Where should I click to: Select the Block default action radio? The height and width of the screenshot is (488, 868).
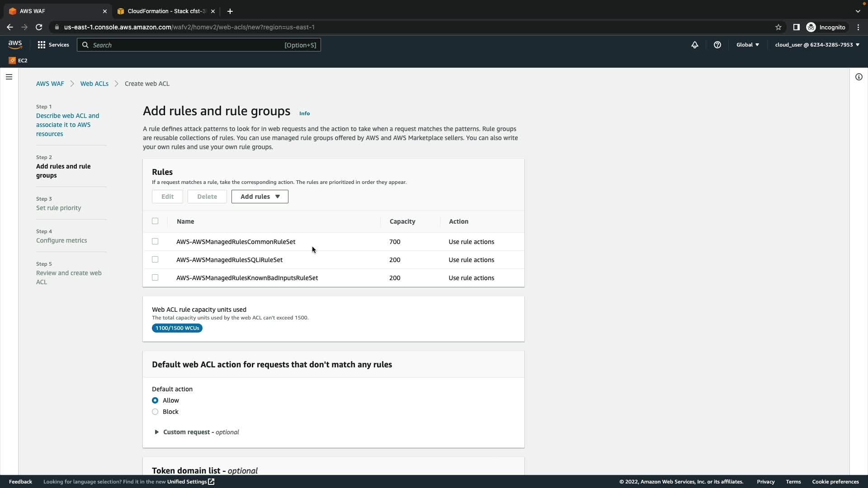(155, 412)
